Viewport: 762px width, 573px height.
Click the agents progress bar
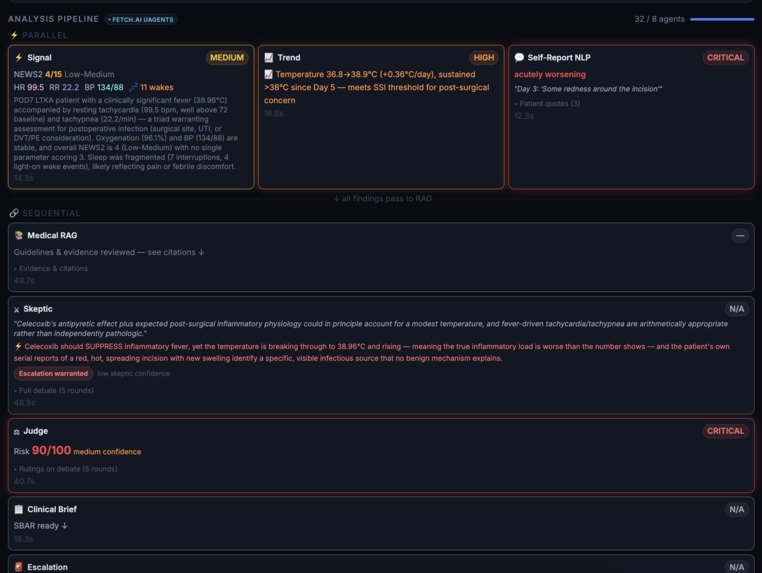[722, 19]
